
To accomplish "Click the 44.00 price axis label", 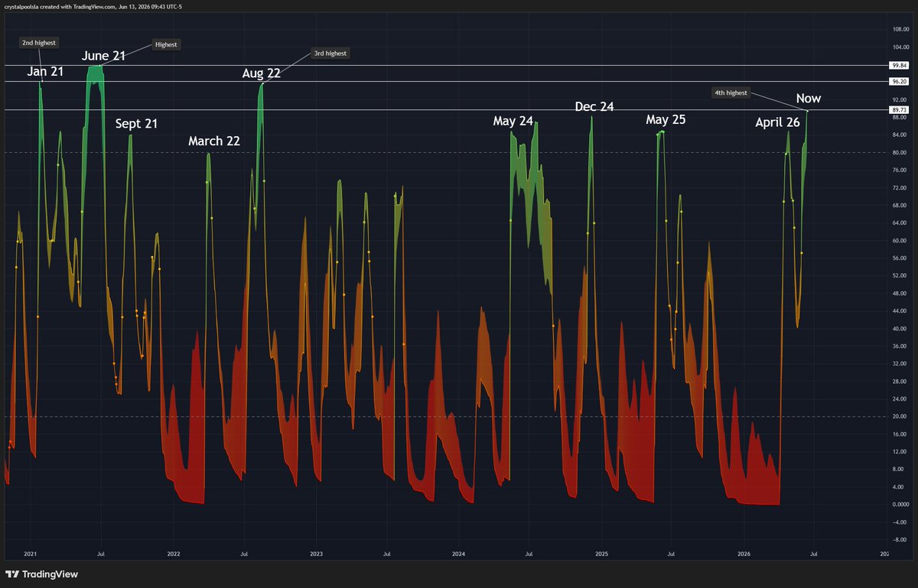I will click(900, 310).
